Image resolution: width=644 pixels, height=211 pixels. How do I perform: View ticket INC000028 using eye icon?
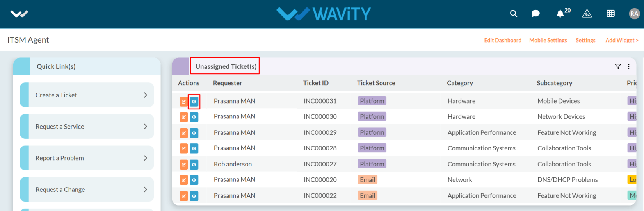194,148
